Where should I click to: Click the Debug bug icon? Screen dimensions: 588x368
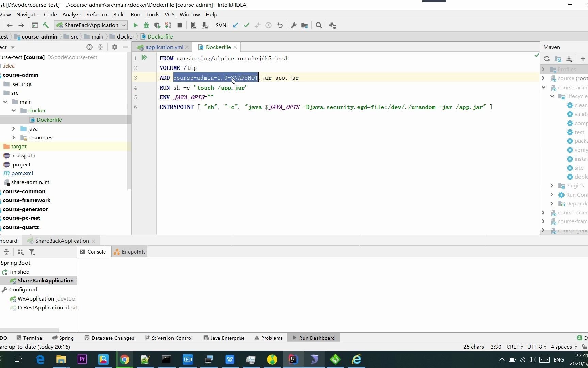(x=146, y=25)
